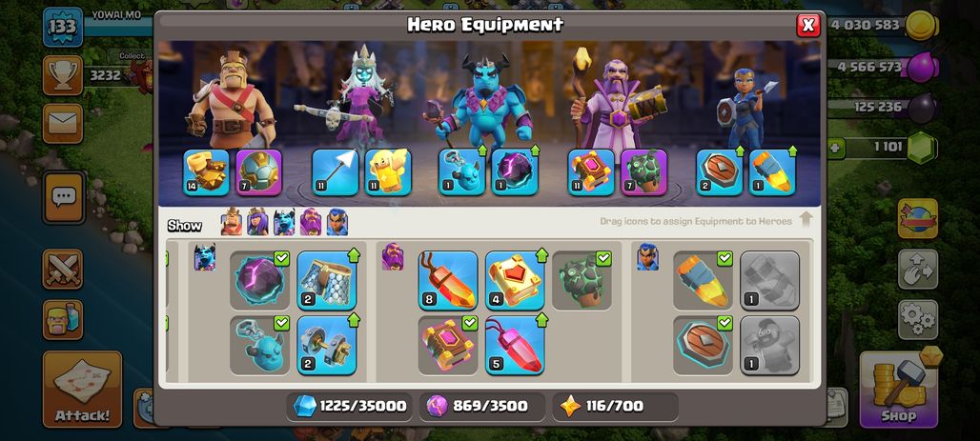This screenshot has height=441, width=980.
Task: Pick the level 8 Life Gem equipment
Action: (x=447, y=280)
